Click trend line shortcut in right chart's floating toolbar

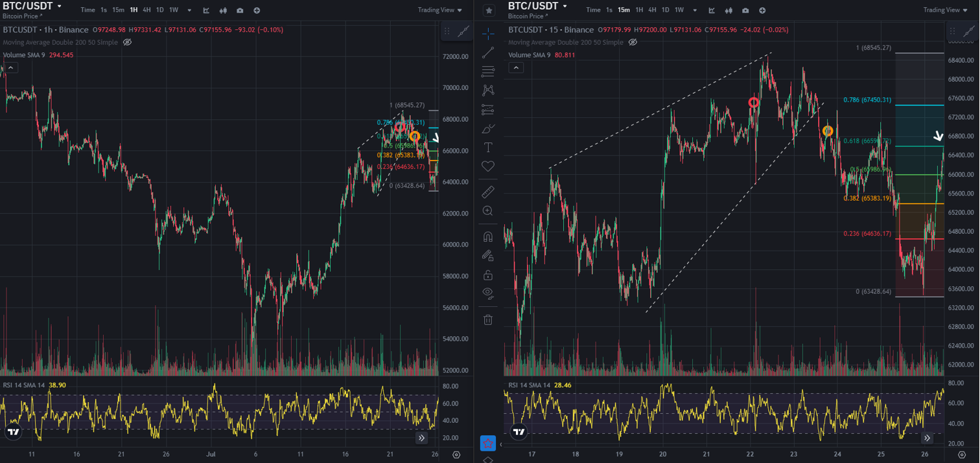point(969,31)
